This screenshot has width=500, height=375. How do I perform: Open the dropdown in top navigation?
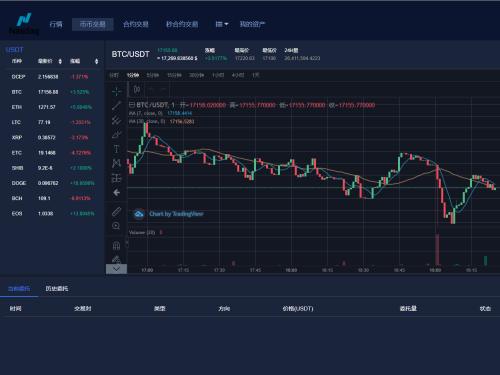[x=222, y=24]
